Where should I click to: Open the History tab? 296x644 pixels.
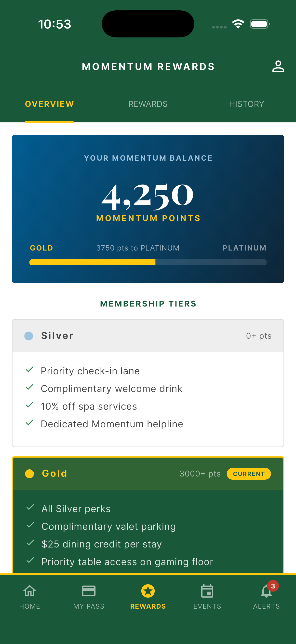click(246, 104)
